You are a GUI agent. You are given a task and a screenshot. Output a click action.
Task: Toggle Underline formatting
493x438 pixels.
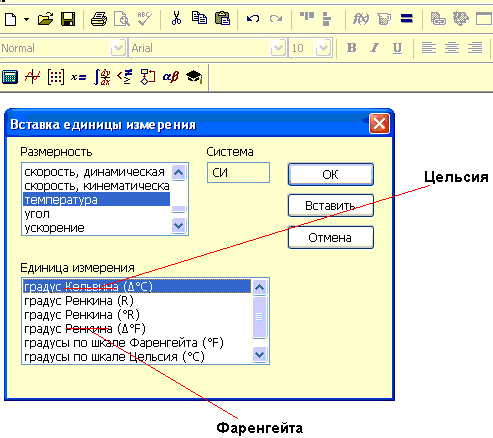coord(397,48)
